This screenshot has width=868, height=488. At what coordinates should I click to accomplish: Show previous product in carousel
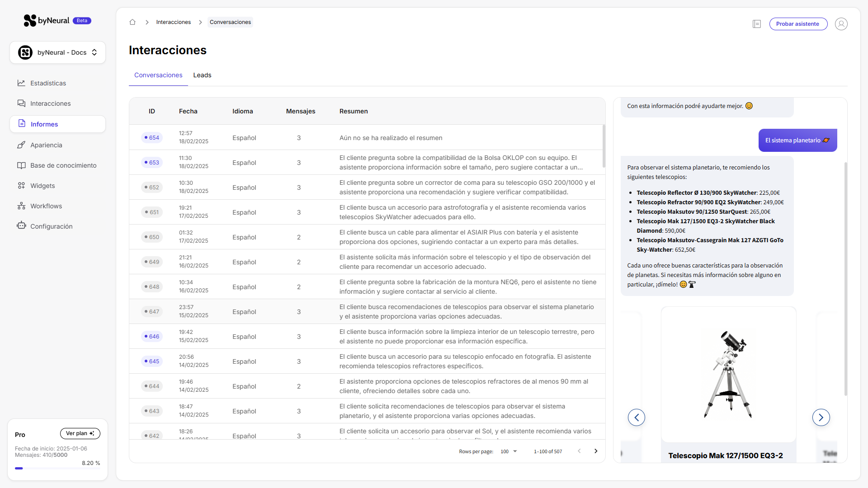pos(637,418)
